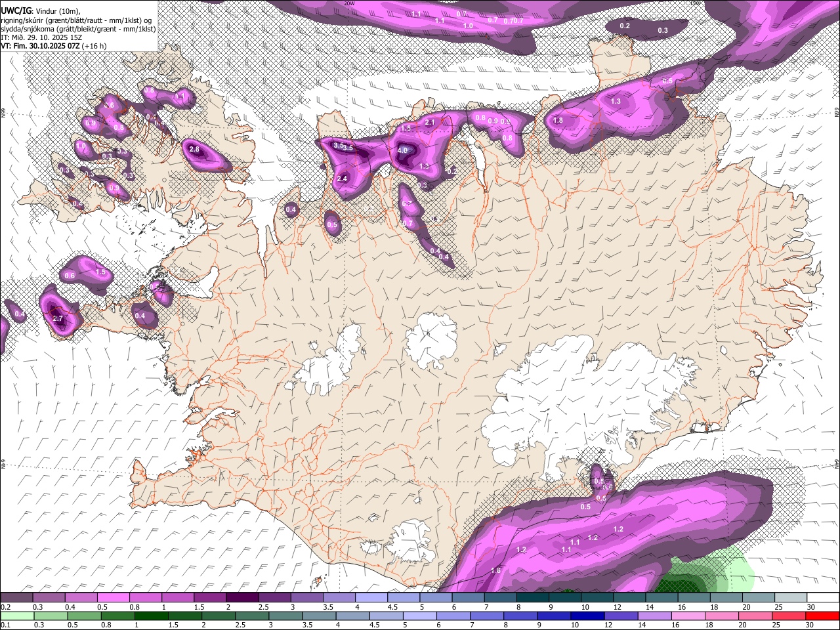Click the 15W longitude label at top
Viewport: 840px width, 630px height.
click(x=696, y=3)
